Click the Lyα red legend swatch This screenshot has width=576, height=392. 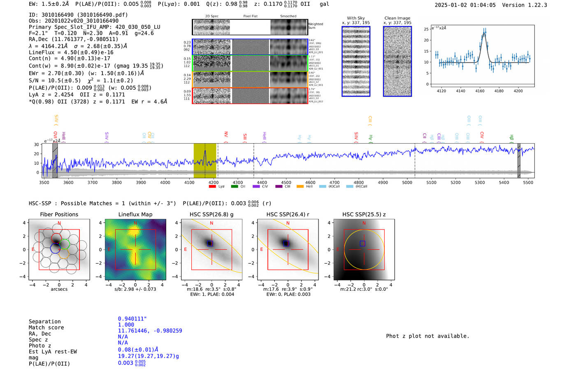pos(212,186)
